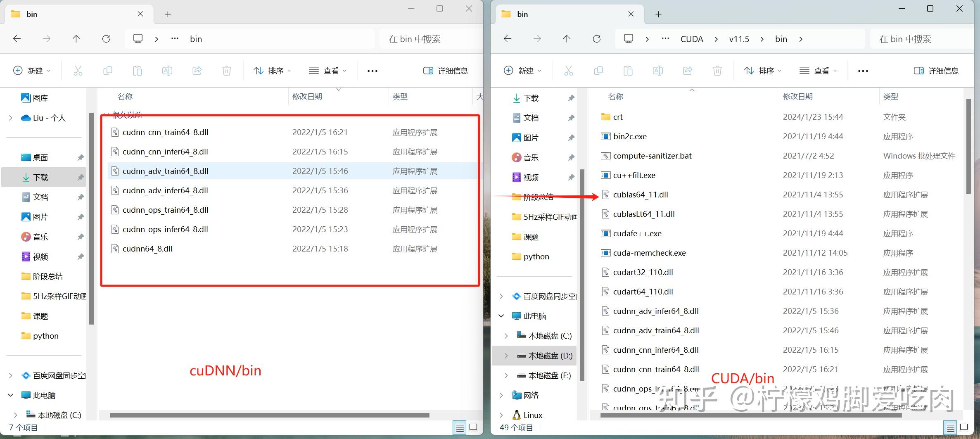
Task: Paste files using the clipboard icon
Action: click(x=138, y=70)
